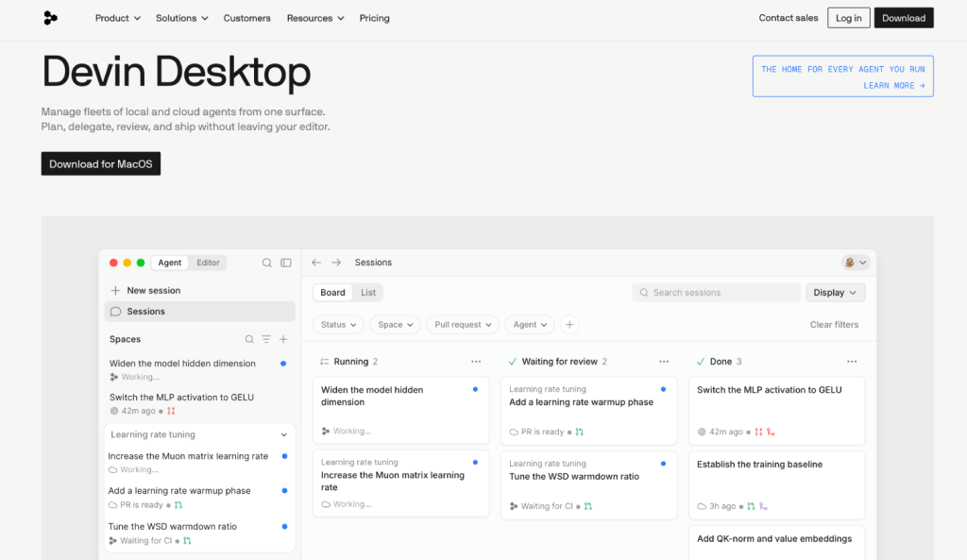
Task: Open the Product menu in navbar
Action: [118, 18]
